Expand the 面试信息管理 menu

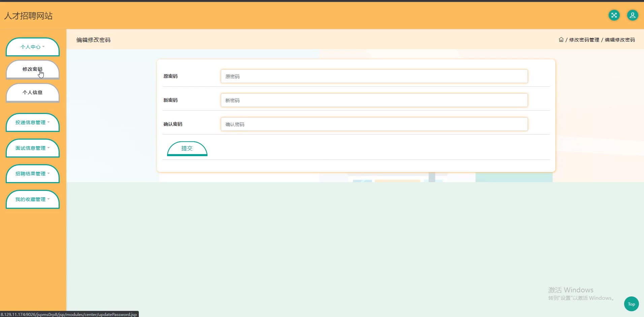(x=33, y=148)
